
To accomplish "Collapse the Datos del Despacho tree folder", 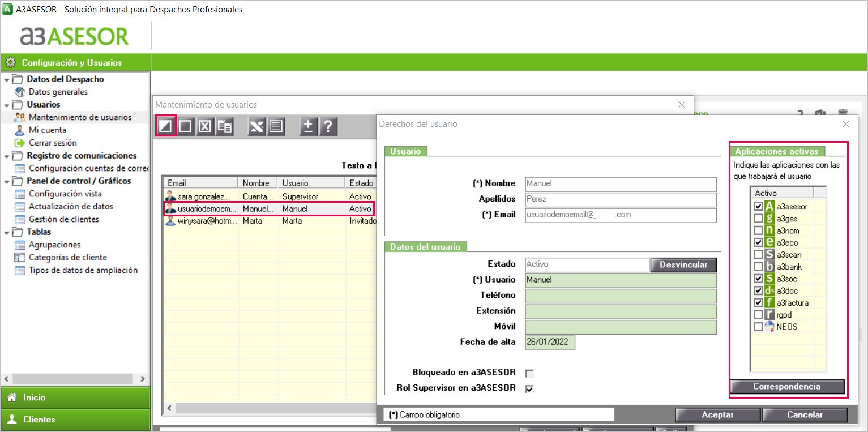I will click(7, 79).
